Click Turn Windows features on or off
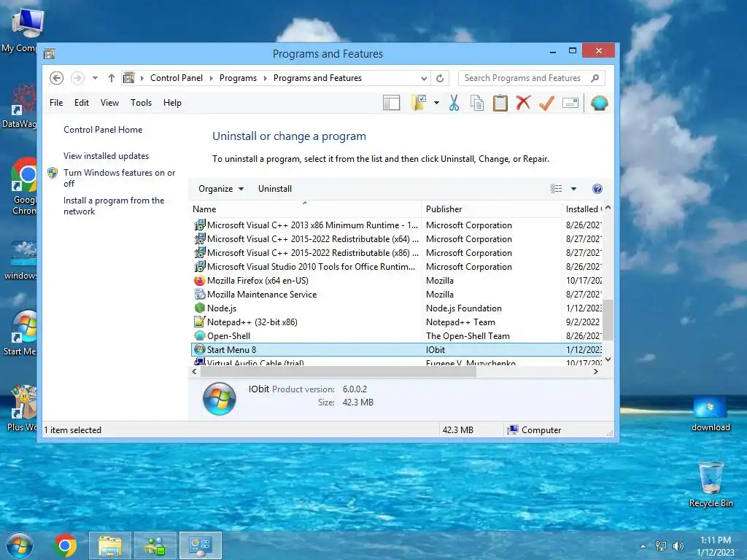 [119, 178]
